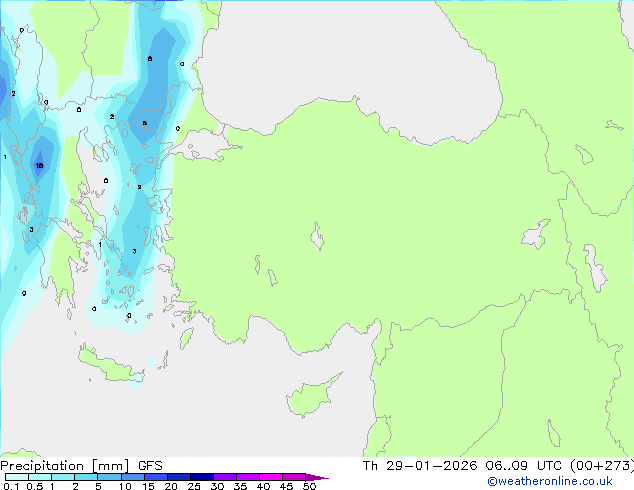The width and height of the screenshot is (634, 490).
Task: Click the 20–25 mm legend color swatch
Action: coord(179,477)
